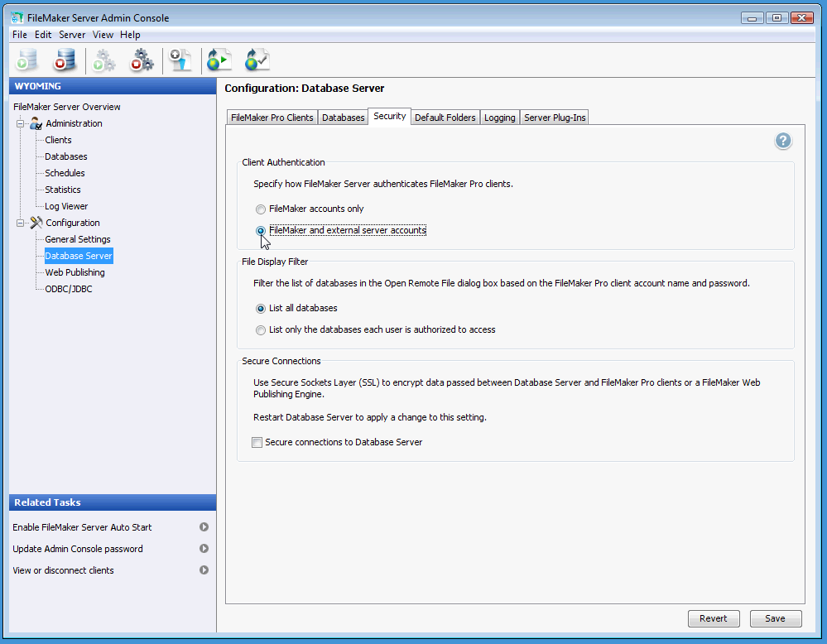The image size is (827, 644).
Task: Open Enable FileMaker Server Auto Start task
Action: click(82, 527)
